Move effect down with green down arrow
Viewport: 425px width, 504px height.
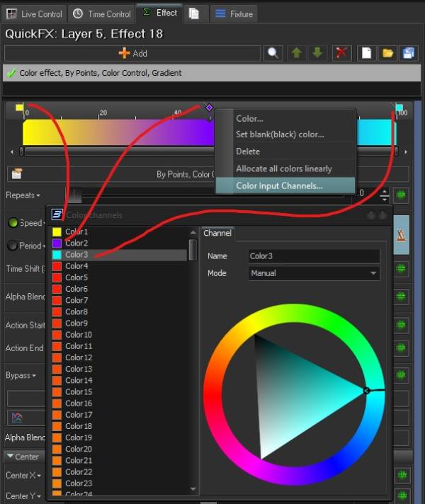tap(317, 53)
